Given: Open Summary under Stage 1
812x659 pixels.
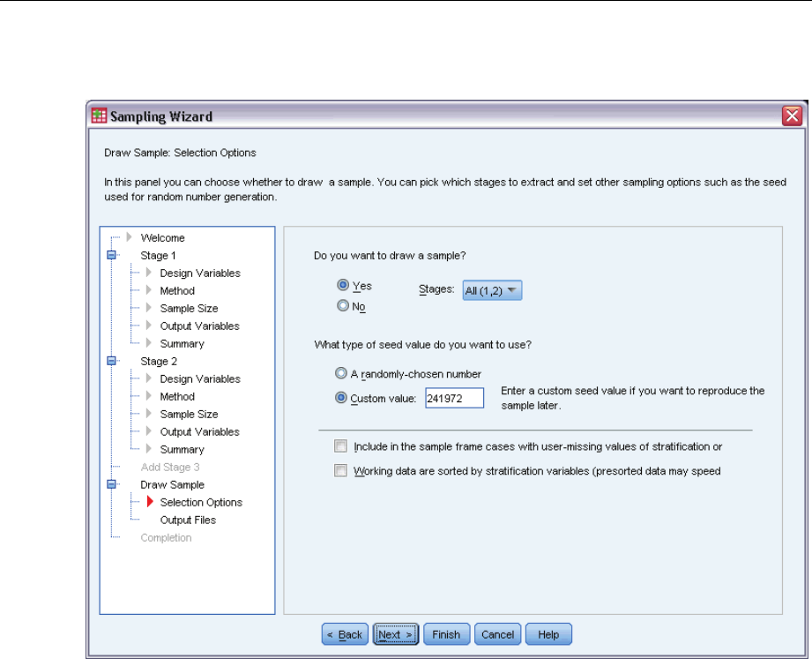Looking at the screenshot, I should point(182,343).
